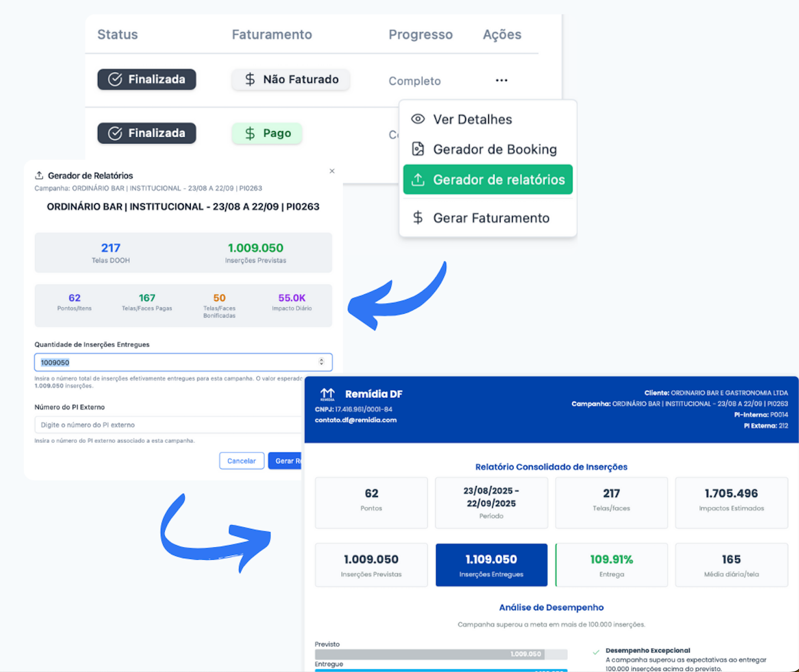
Task: Click the checkmark icon in first Finalizada badge
Action: [x=115, y=79]
